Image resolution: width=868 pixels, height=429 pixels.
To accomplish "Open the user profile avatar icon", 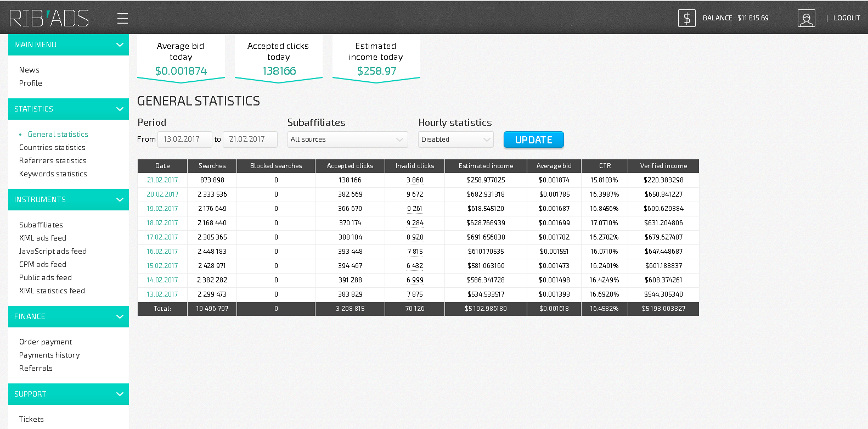I will tap(806, 18).
